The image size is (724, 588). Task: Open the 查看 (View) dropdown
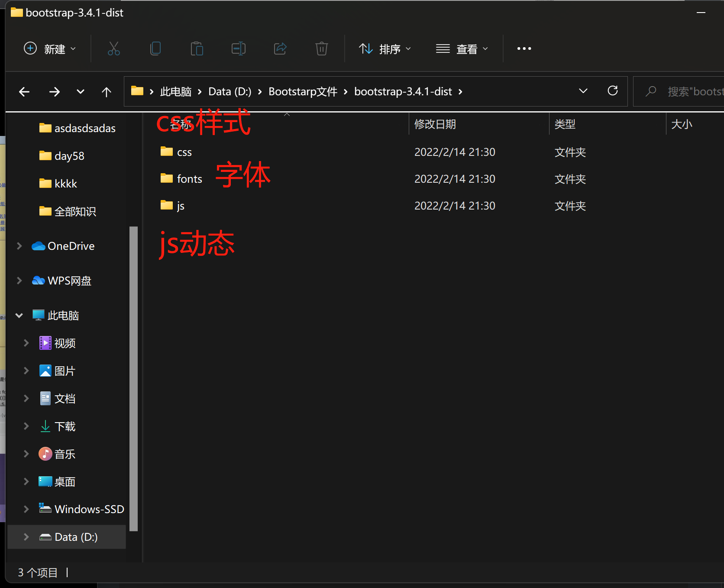462,48
